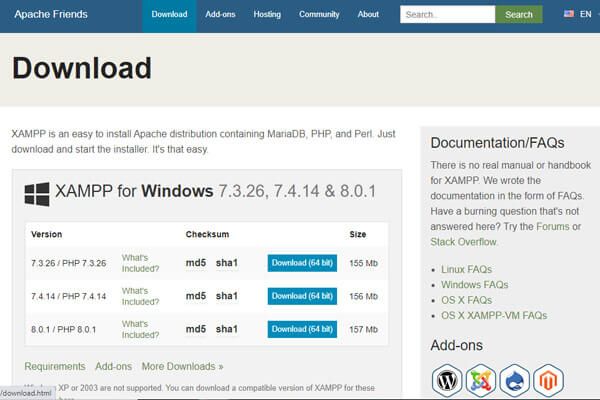Viewport: 600px width, 400px height.
Task: Go to Apache Friends home logo
Action: [51, 14]
